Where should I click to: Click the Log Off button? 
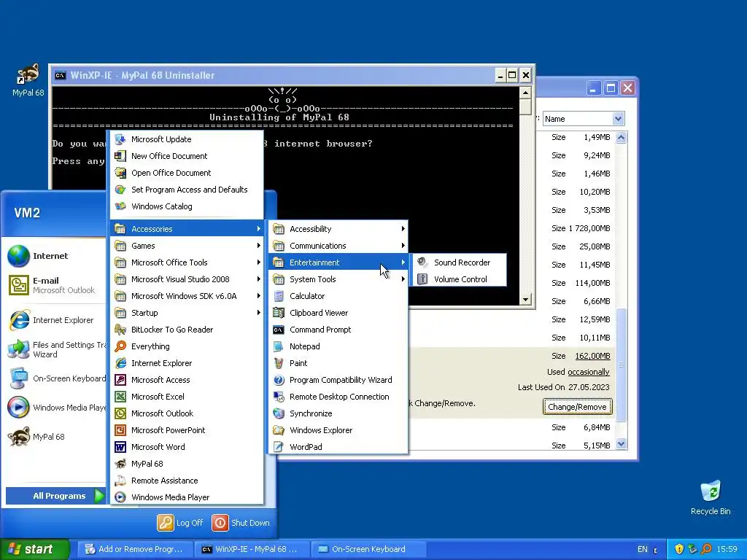[x=180, y=522]
